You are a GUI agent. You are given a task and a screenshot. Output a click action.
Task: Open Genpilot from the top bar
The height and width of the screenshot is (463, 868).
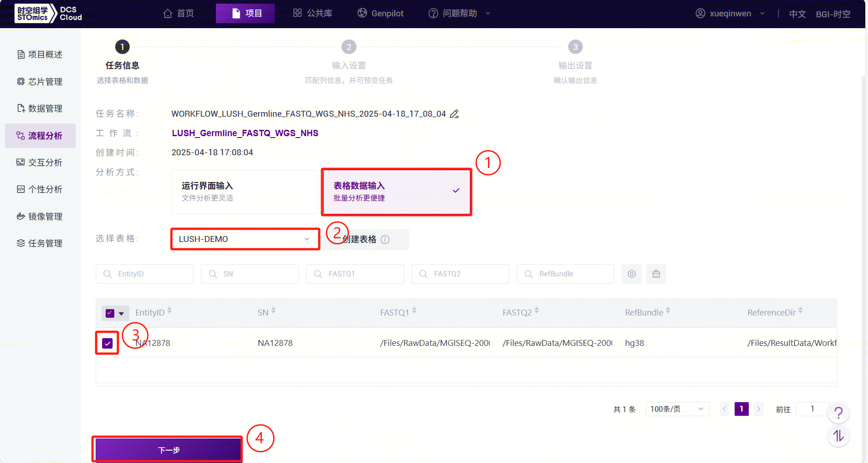(x=380, y=13)
